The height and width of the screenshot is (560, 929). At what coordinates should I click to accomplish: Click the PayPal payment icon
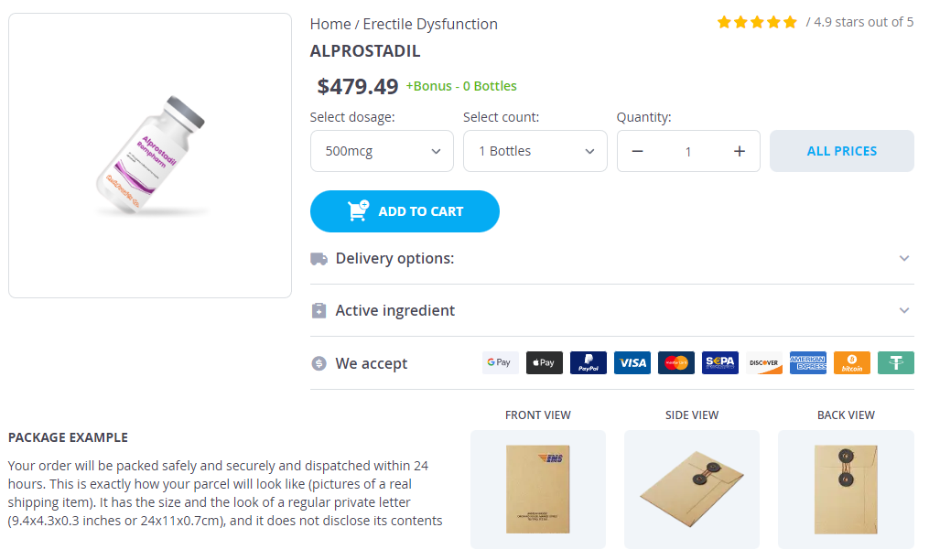pyautogui.click(x=588, y=363)
